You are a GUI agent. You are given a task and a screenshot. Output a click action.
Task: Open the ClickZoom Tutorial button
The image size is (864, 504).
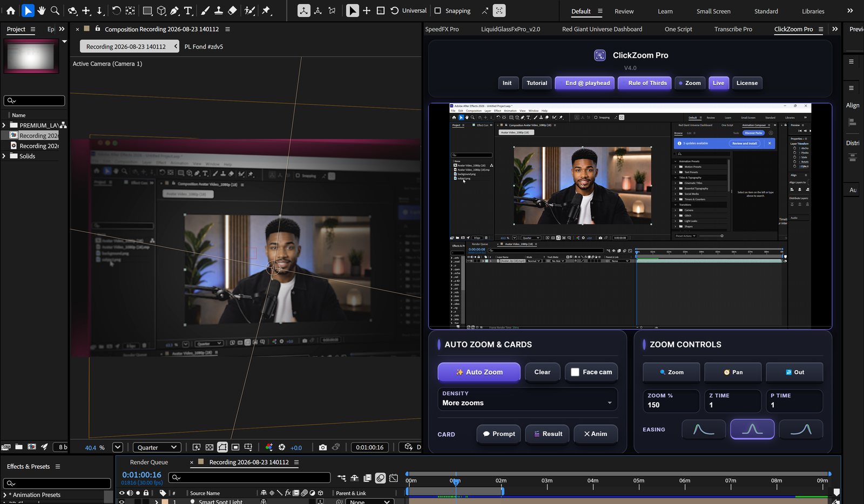point(537,83)
